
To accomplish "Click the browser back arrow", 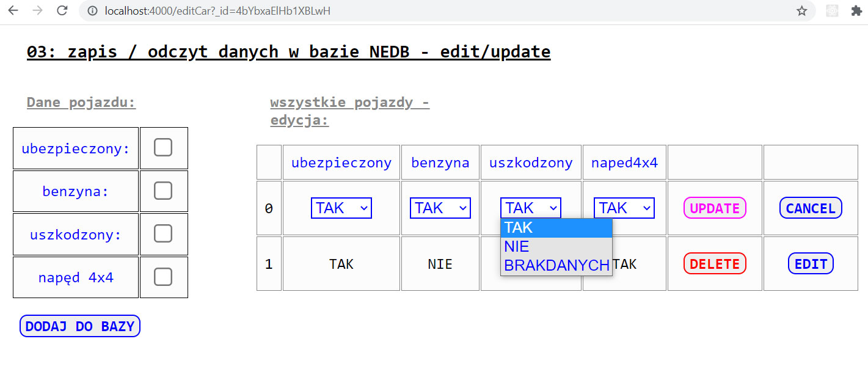I will pyautogui.click(x=13, y=10).
